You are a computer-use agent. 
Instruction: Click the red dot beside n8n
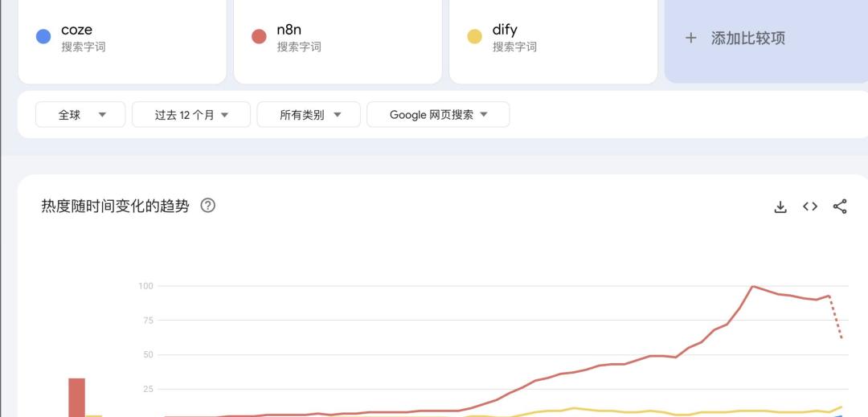259,36
